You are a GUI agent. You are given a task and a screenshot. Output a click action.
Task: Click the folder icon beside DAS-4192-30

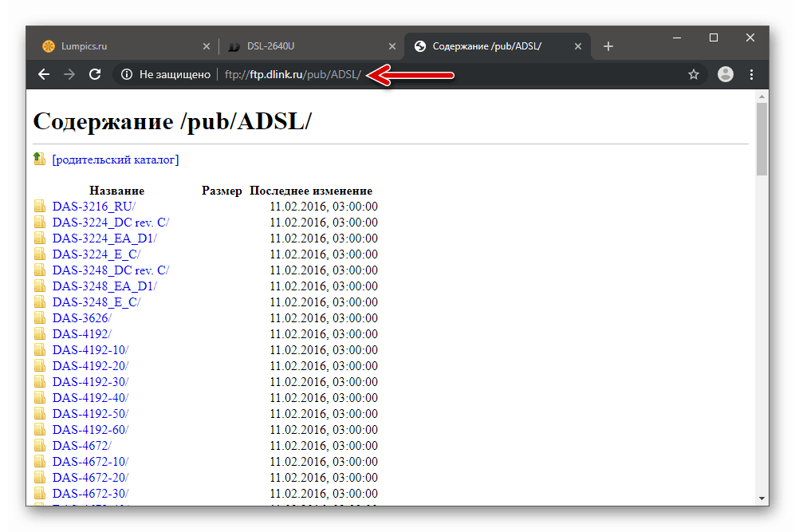tap(40, 381)
